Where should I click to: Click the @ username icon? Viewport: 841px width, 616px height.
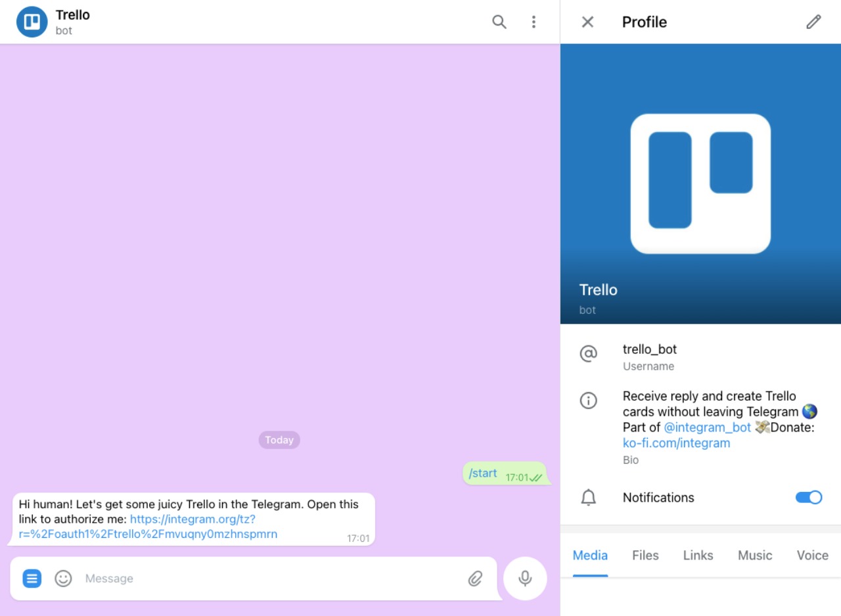[x=588, y=354]
